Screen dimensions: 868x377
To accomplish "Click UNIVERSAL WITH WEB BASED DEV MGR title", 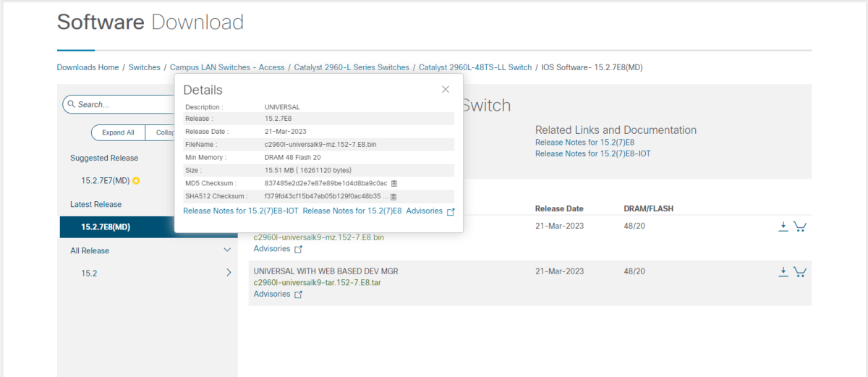I will 326,271.
